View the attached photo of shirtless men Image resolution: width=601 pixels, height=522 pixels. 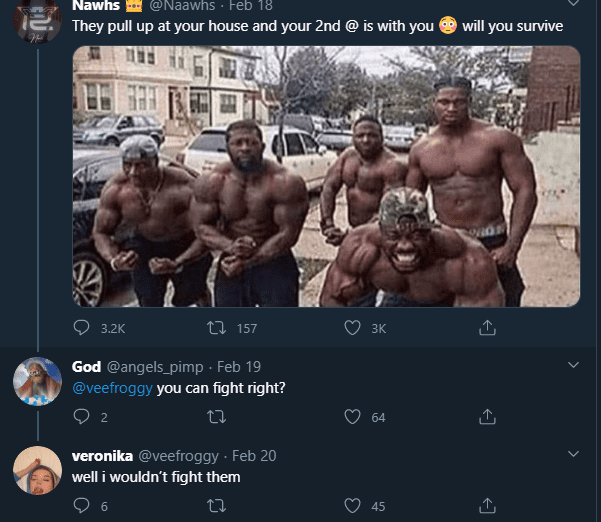click(326, 176)
